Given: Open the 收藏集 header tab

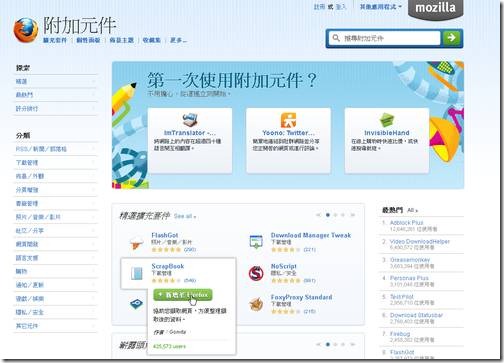Looking at the screenshot, I should [x=152, y=40].
